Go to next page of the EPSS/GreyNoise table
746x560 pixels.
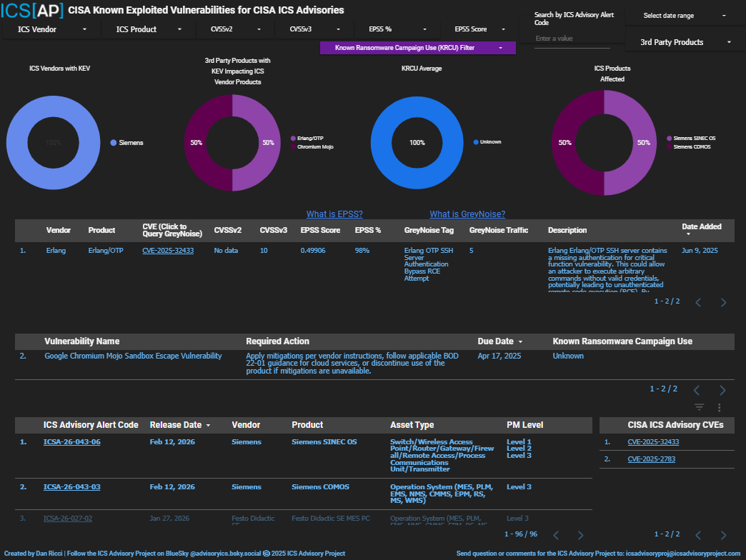click(723, 302)
